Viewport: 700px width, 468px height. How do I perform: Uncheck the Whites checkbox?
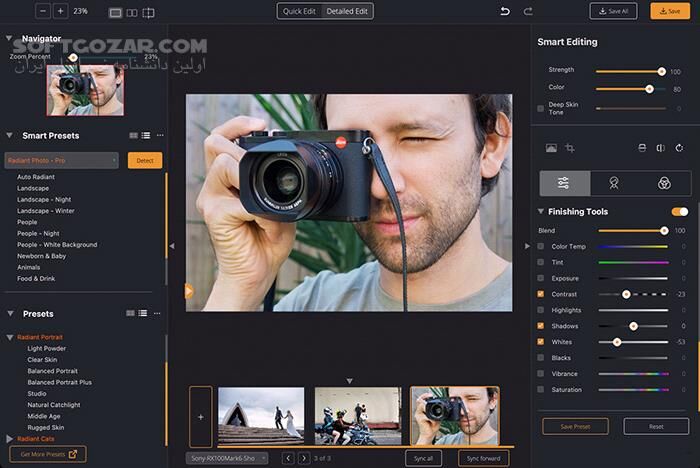(541, 342)
